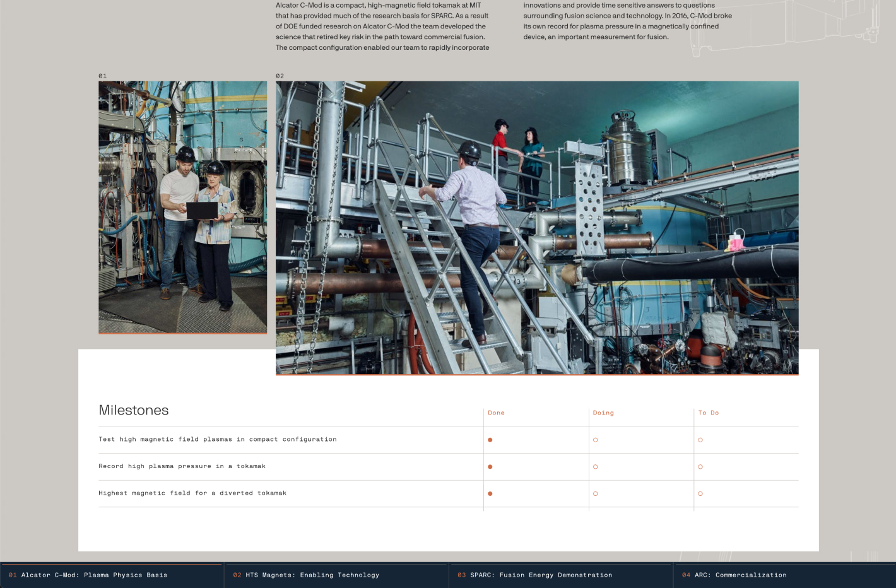This screenshot has width=896, height=588.
Task: Switch to HTS Magnets: Enabling Technology tab
Action: click(336, 575)
